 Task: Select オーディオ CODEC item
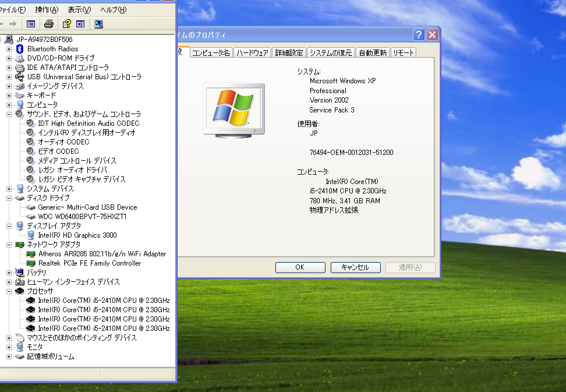[x=63, y=142]
